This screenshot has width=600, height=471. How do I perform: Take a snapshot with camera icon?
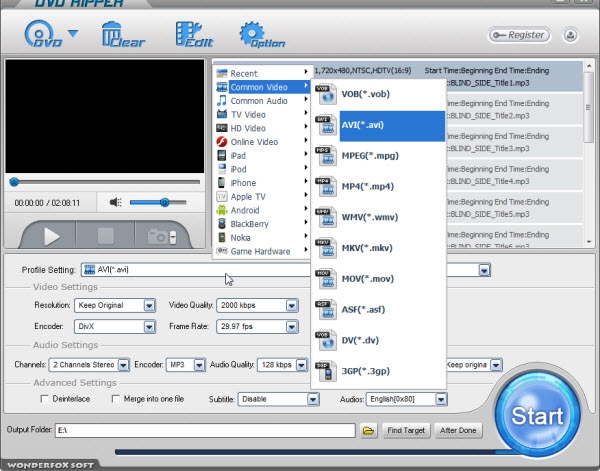161,236
